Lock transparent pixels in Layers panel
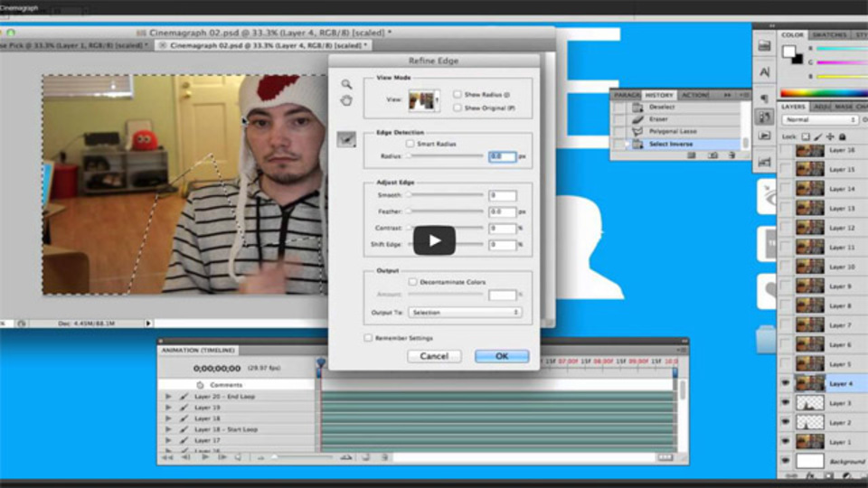Image resolution: width=868 pixels, height=488 pixels. 806,136
